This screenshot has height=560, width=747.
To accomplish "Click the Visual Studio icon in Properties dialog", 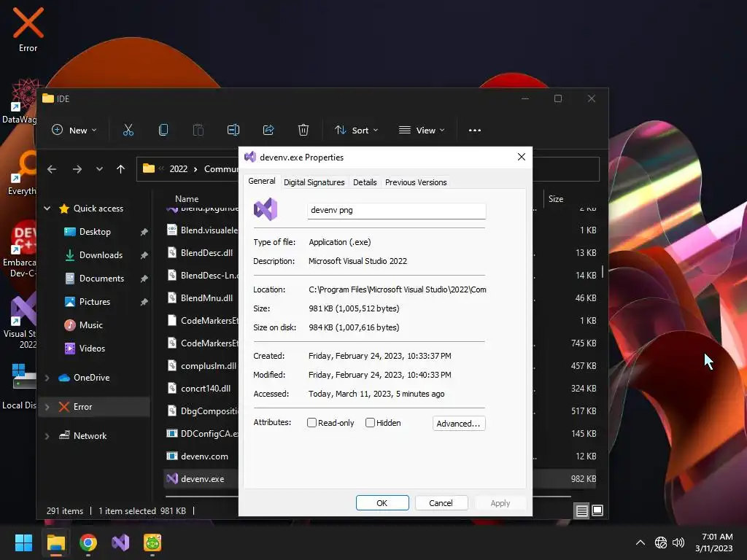I will (266, 209).
